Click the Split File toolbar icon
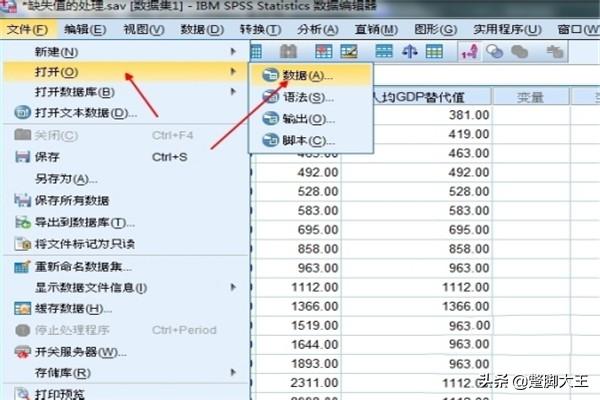The width and height of the screenshot is (600, 400). tap(384, 51)
